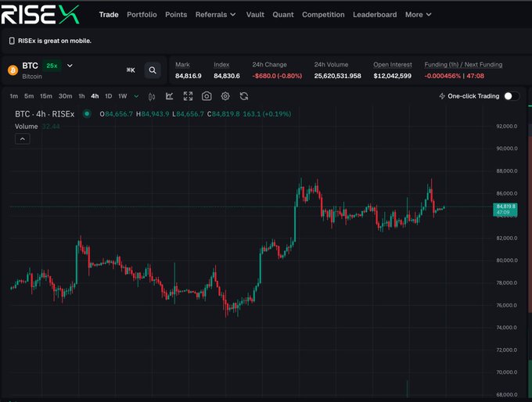Click the 70,000.0 price axis label

pyautogui.click(x=507, y=372)
